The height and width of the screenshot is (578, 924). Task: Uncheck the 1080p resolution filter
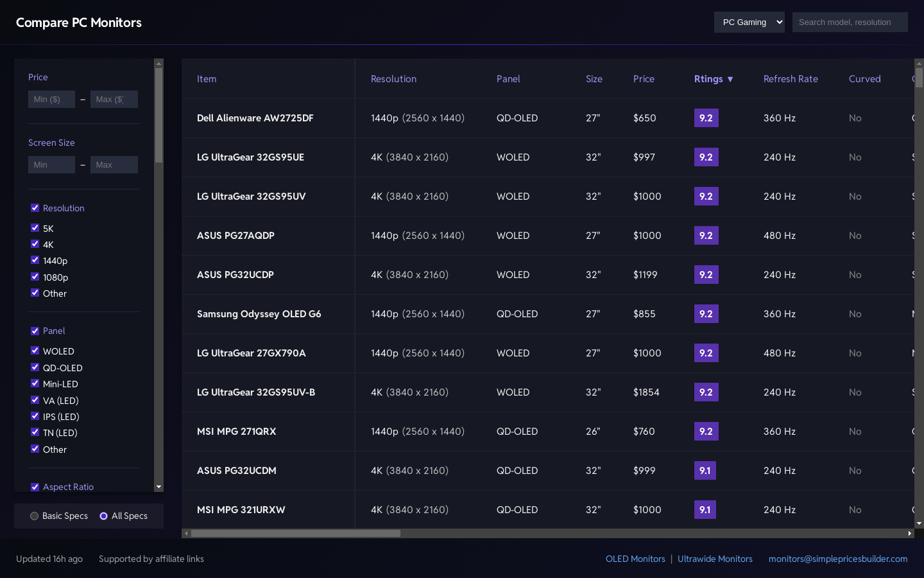(35, 276)
